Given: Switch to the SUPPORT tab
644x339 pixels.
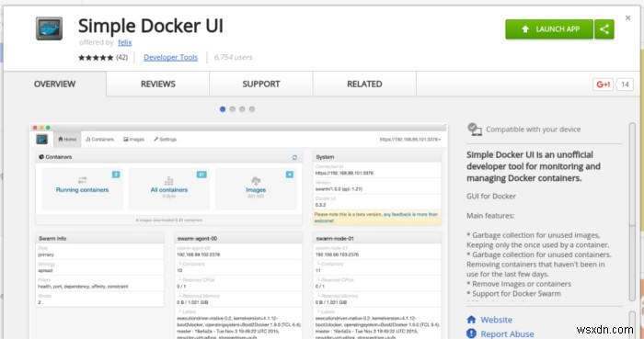Looking at the screenshot, I should tap(260, 84).
